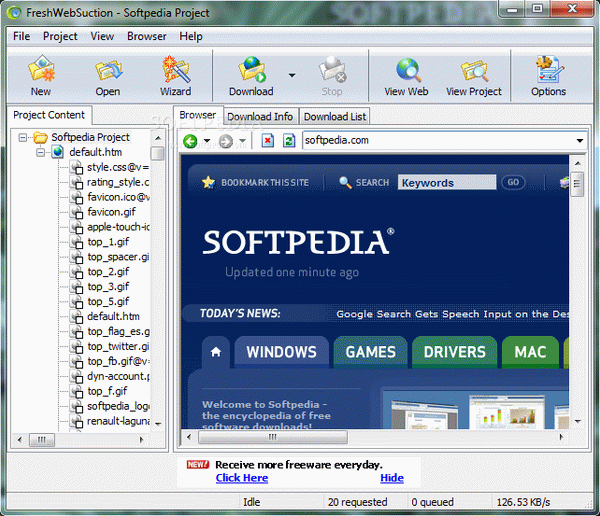
Task: Click the yellow star bookmark icon
Action: point(209,182)
